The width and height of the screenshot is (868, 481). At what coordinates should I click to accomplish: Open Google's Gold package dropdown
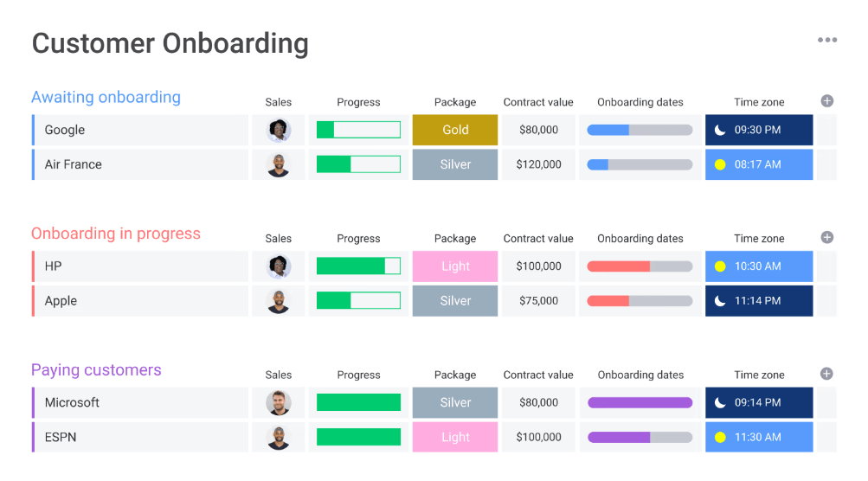click(x=455, y=130)
